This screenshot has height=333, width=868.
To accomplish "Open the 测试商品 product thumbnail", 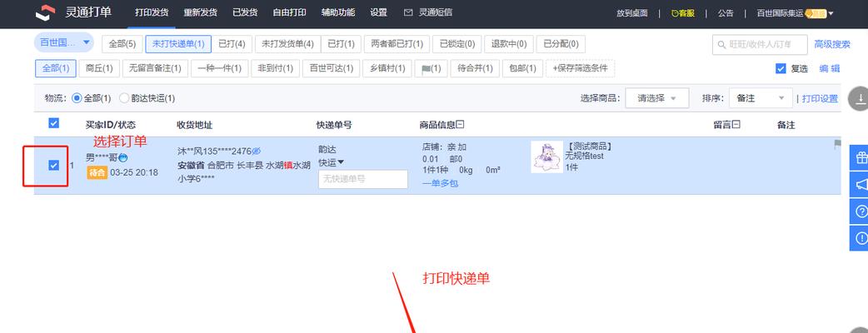I will click(x=547, y=157).
